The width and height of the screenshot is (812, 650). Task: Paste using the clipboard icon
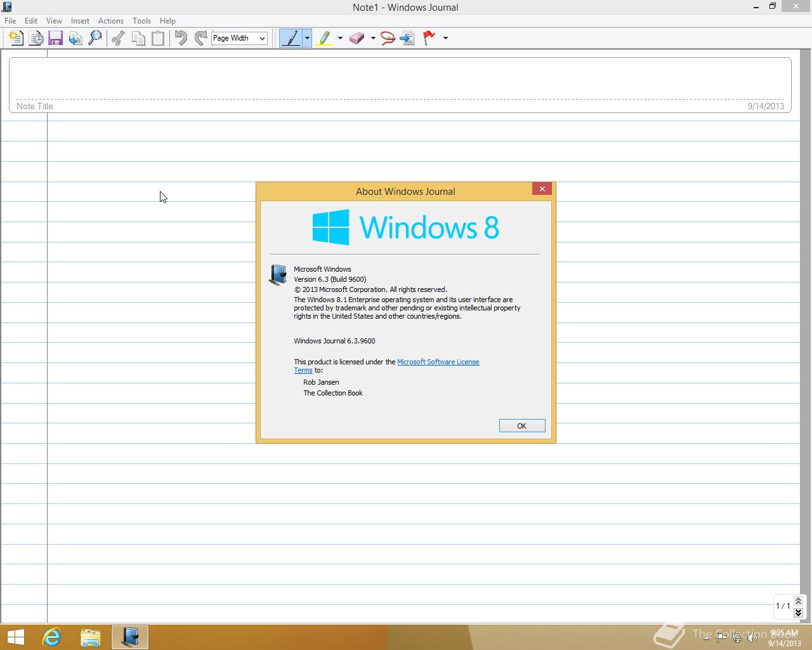pos(157,38)
